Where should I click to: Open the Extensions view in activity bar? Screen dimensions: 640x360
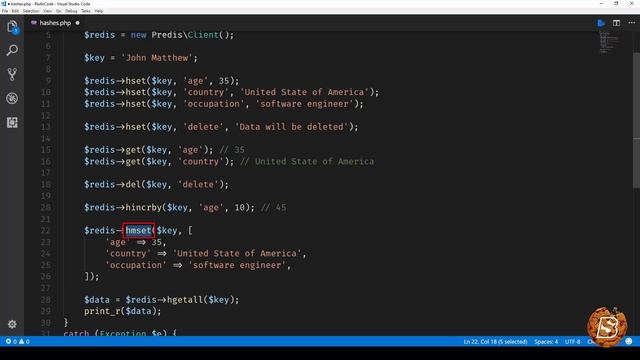[x=12, y=122]
